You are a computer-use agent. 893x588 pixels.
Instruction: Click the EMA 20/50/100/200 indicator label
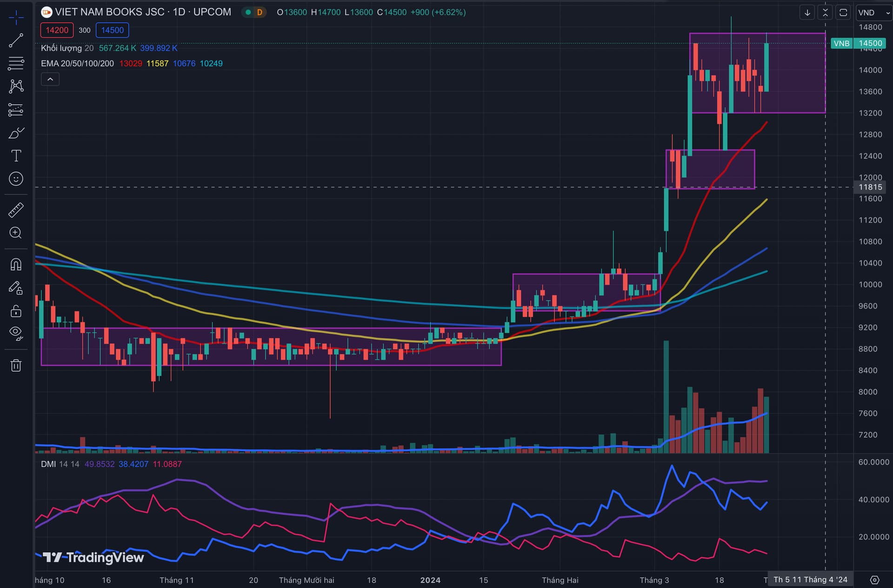point(77,63)
